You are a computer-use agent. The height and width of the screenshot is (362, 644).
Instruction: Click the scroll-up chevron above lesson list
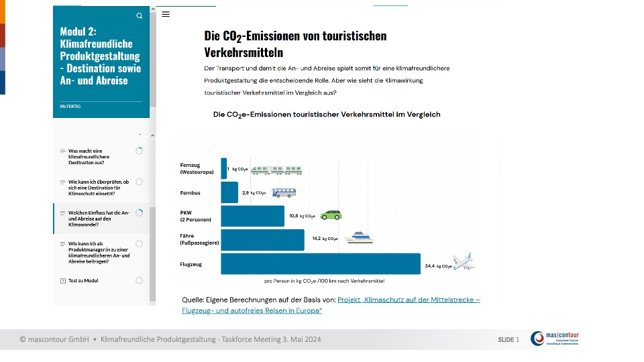[x=153, y=135]
